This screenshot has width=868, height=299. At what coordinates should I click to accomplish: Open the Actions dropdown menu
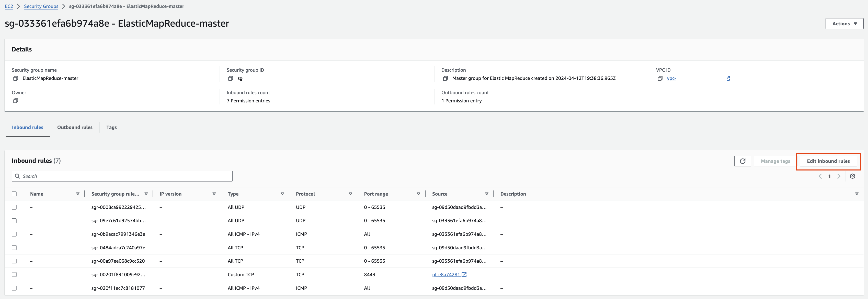coord(844,24)
